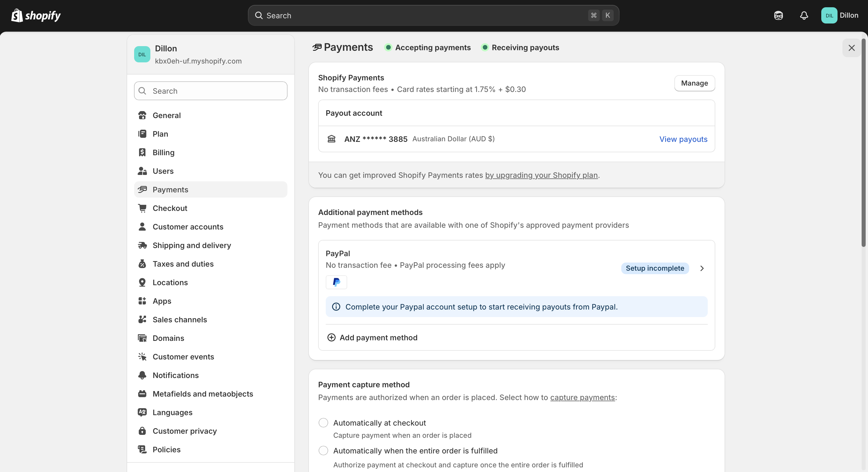Click the PayPal logo icon
The height and width of the screenshot is (472, 868).
[336, 282]
